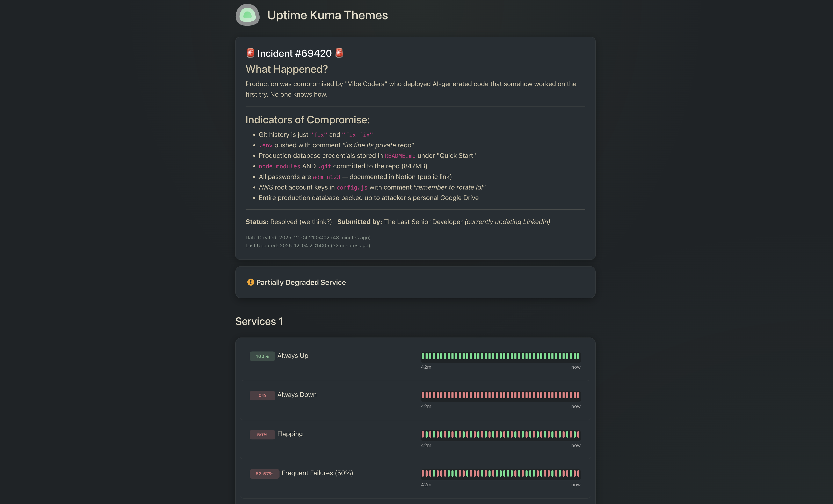
Task: Click the orange warning icon beside Partially Degraded Service
Action: (x=251, y=282)
